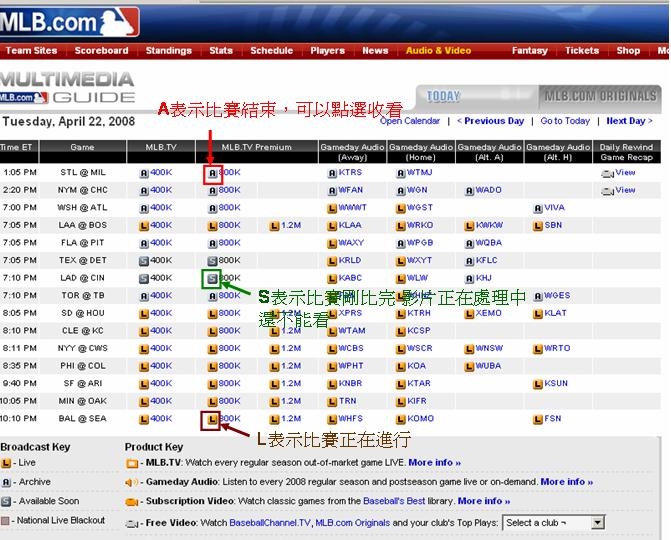Click the MLB.com logo
Screen dimensions: 671x540
pos(69,22)
